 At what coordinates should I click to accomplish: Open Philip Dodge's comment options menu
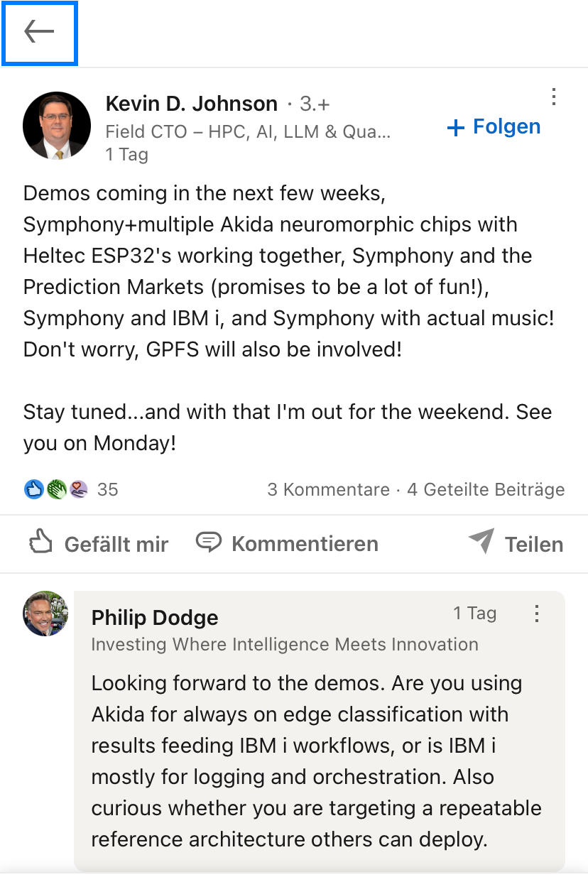click(537, 614)
